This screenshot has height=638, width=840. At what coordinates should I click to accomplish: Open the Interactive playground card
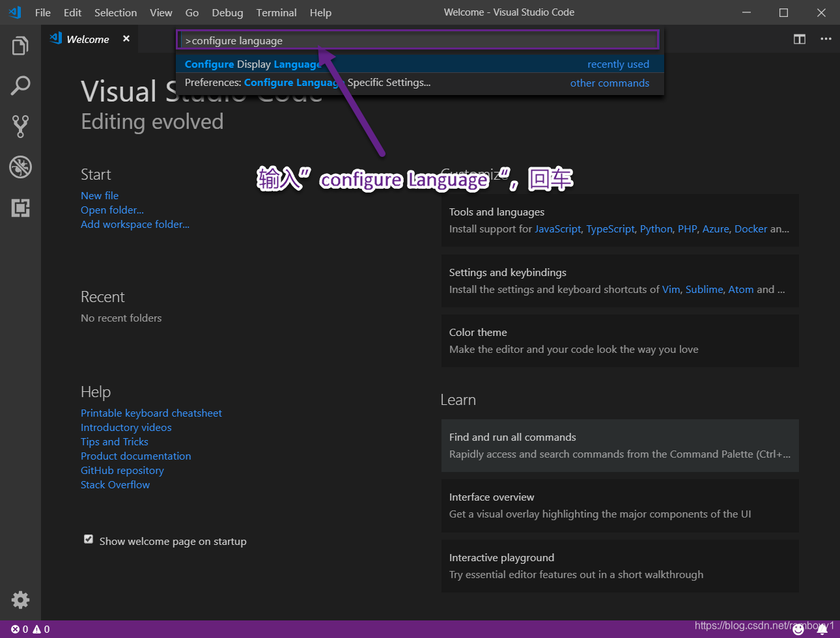point(620,566)
